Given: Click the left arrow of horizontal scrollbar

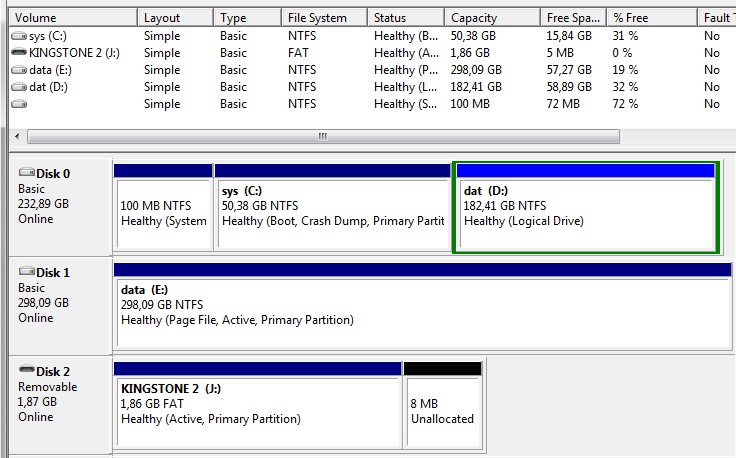Looking at the screenshot, I should (17, 137).
